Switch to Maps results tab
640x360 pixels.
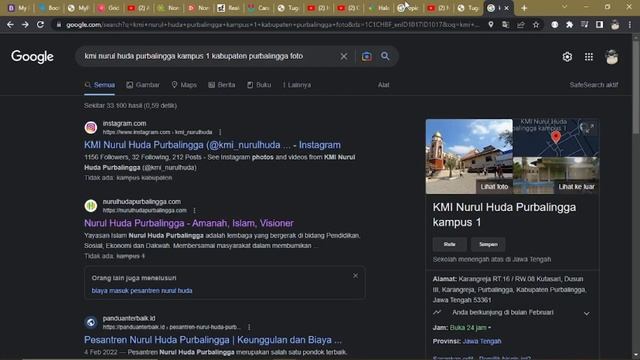coord(184,85)
